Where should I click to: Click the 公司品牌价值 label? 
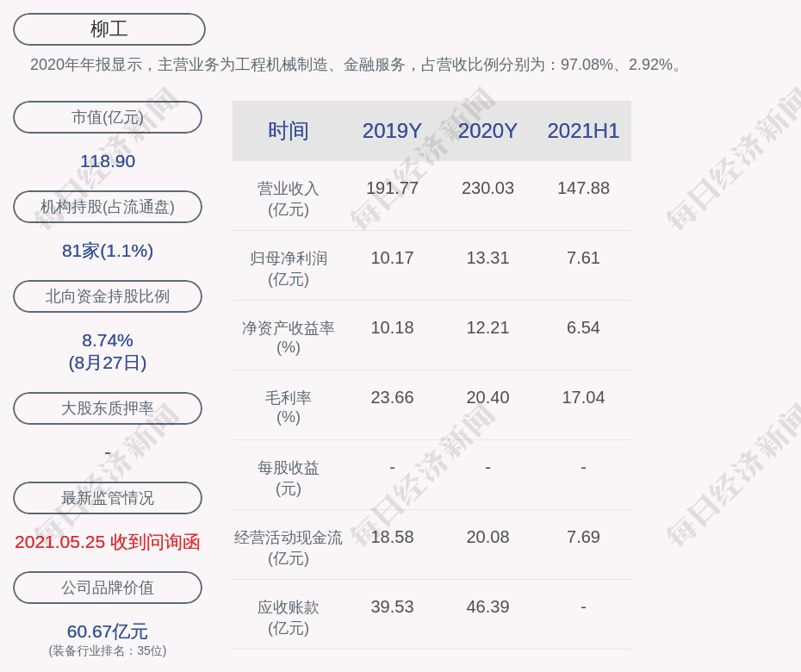click(x=108, y=588)
